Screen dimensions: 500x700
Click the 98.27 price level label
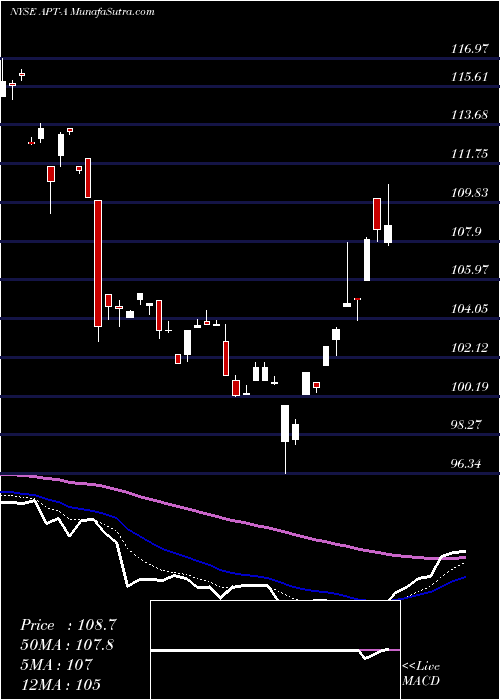click(x=467, y=425)
